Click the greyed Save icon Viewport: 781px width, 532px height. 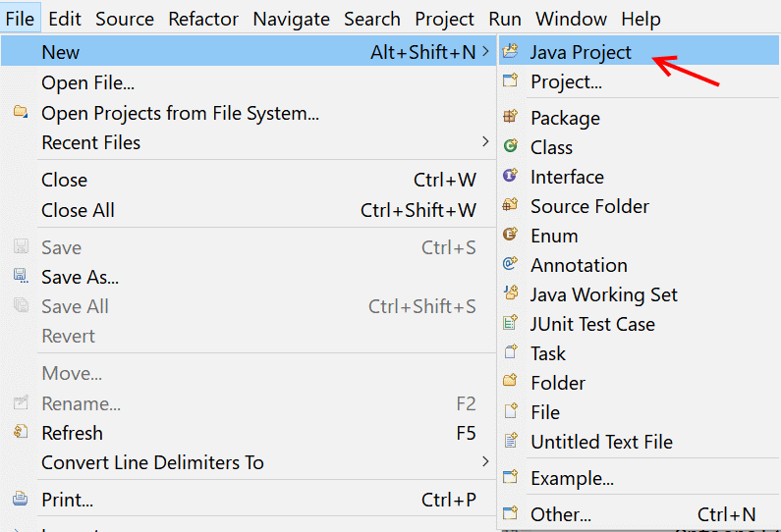tap(21, 245)
